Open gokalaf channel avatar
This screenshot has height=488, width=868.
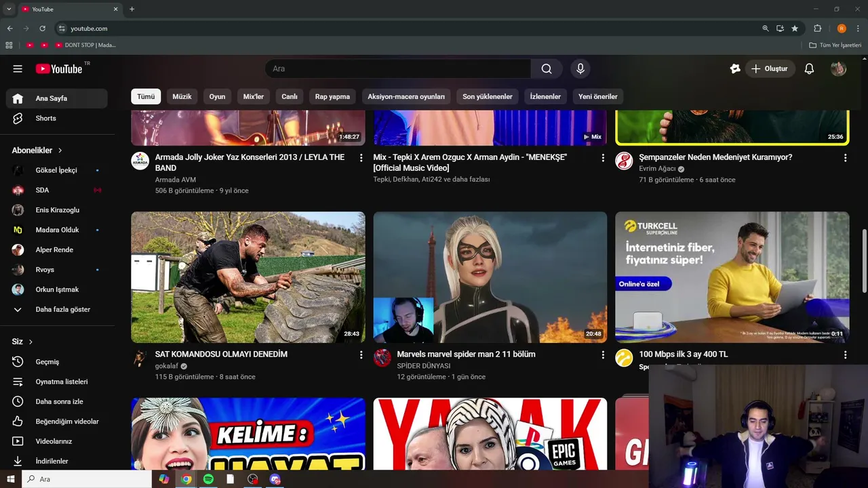[x=140, y=358]
